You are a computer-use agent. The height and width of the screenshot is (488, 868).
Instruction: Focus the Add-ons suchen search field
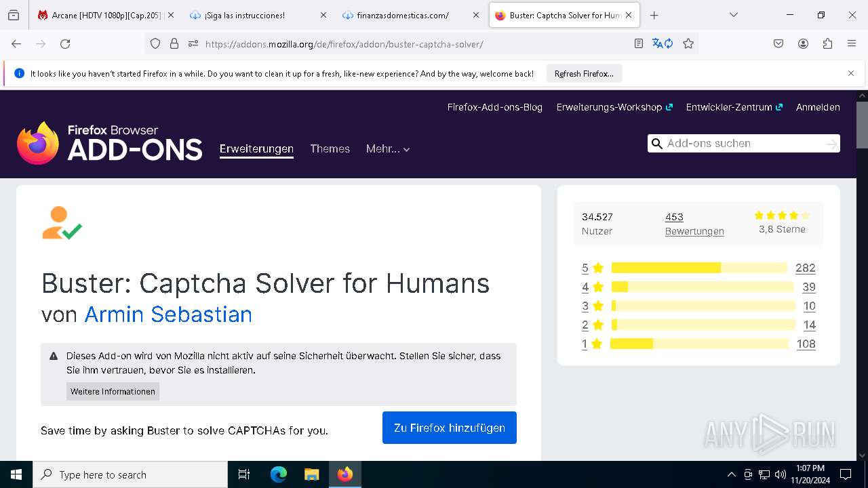(x=739, y=144)
